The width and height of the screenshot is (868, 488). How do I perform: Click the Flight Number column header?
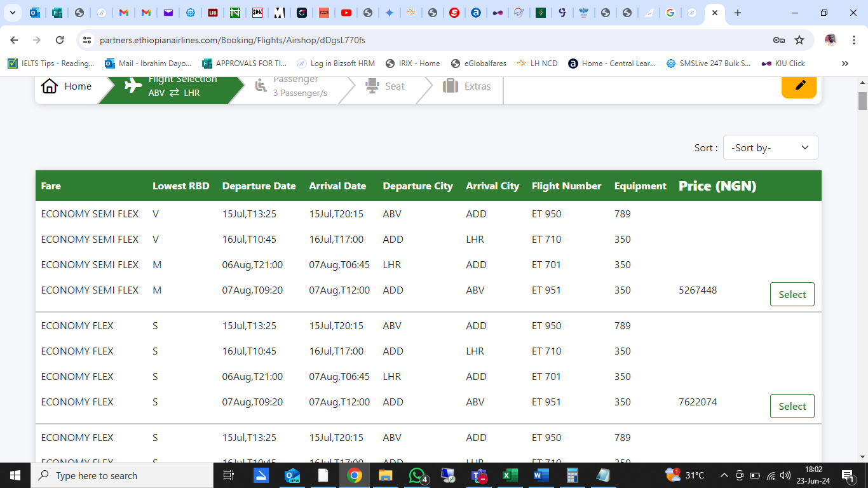567,186
